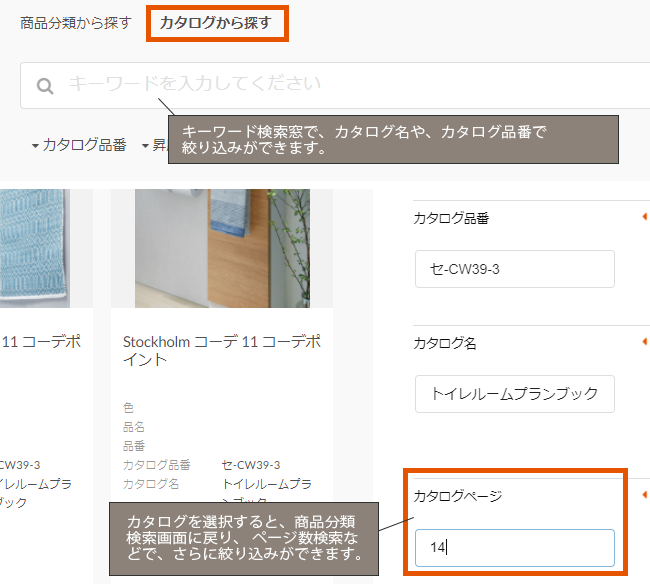Collapse the カタログ品番 filter using its orange arrow
The height and width of the screenshot is (584, 650).
pos(644,216)
